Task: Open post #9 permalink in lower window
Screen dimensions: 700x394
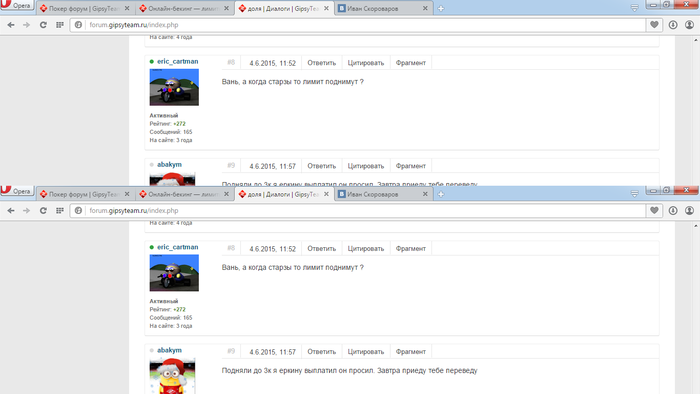Action: click(231, 351)
